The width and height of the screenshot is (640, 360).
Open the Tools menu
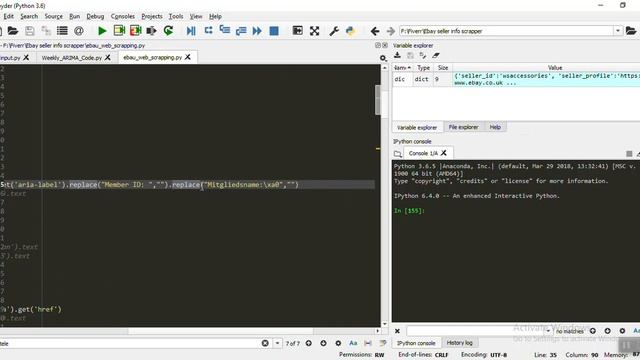coord(176,16)
